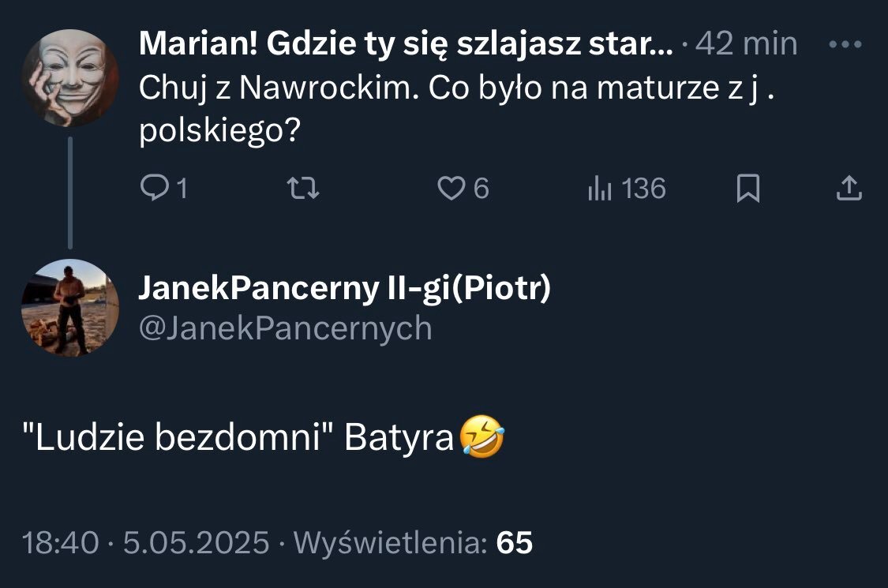888x588 pixels.
Task: Bookmark Marian's post
Action: (x=747, y=188)
